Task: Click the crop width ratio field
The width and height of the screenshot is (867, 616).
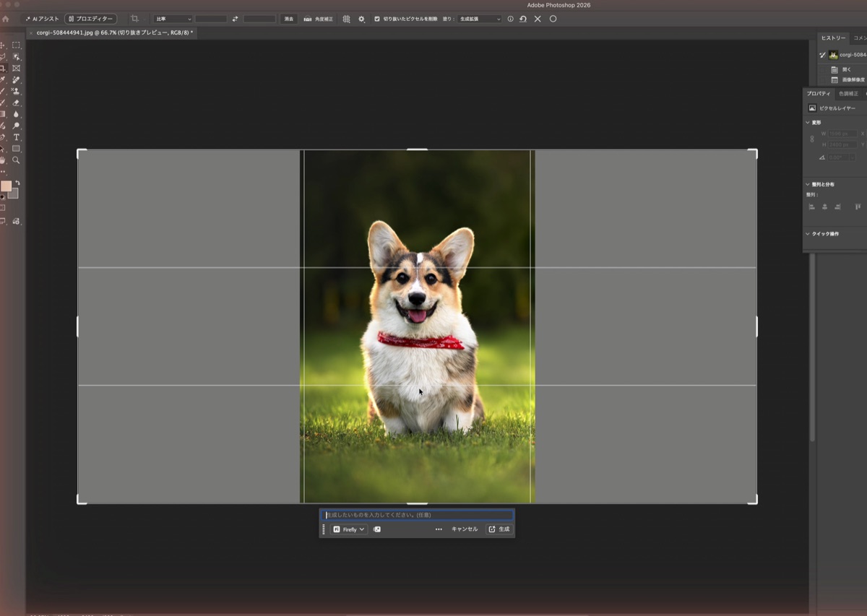Action: coord(210,19)
